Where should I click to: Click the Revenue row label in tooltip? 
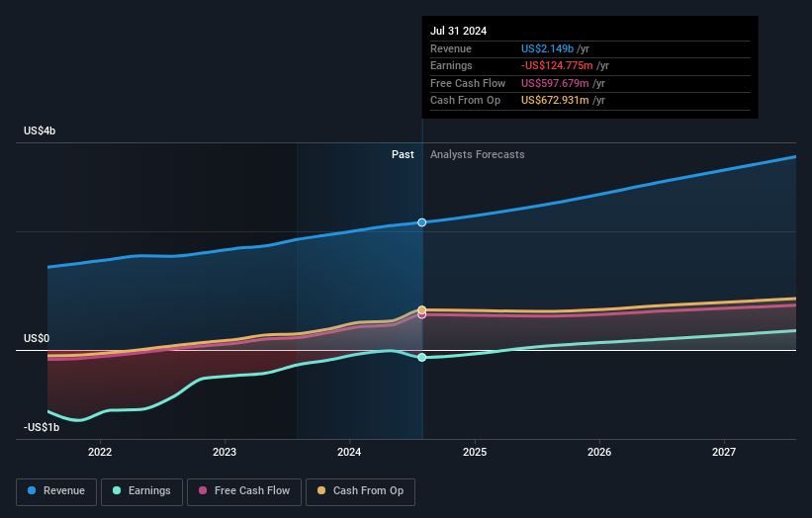451,48
